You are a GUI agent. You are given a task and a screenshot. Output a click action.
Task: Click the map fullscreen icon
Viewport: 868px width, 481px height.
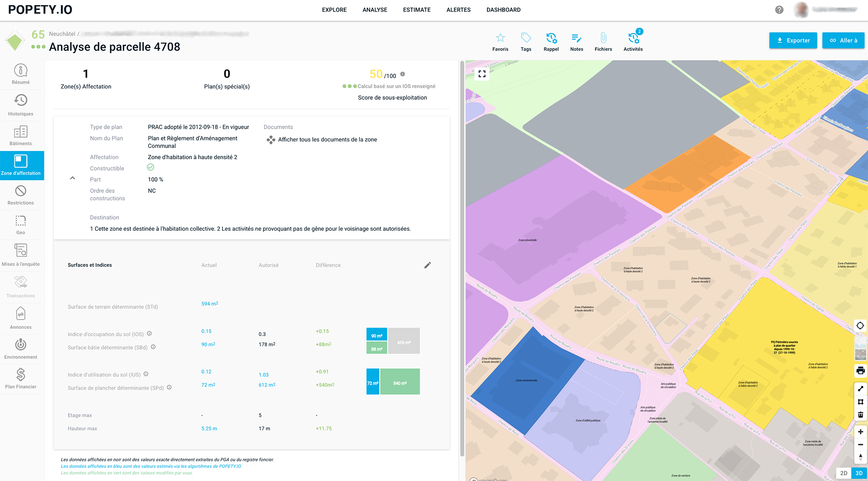(x=482, y=74)
